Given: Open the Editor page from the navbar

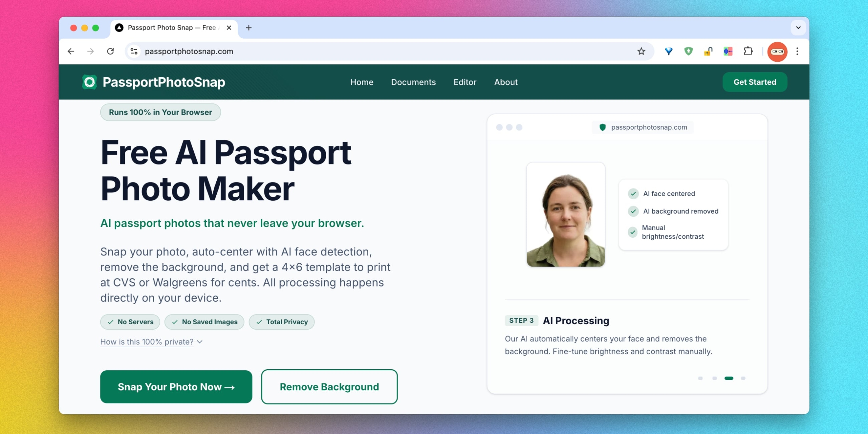Looking at the screenshot, I should [x=465, y=82].
